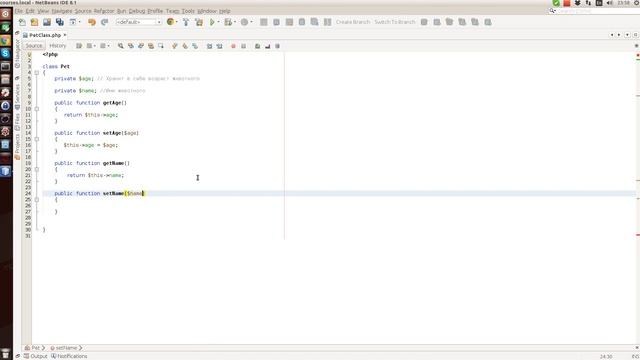Open the File menu
Viewport: 640px width, 360px height.
click(19, 11)
